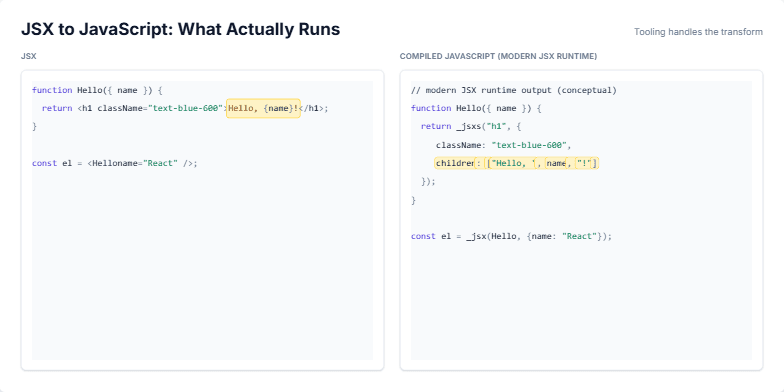Click the closing "</h1>;" tag in JSX panel
Viewport: 784px width, 392px height.
[x=314, y=108]
